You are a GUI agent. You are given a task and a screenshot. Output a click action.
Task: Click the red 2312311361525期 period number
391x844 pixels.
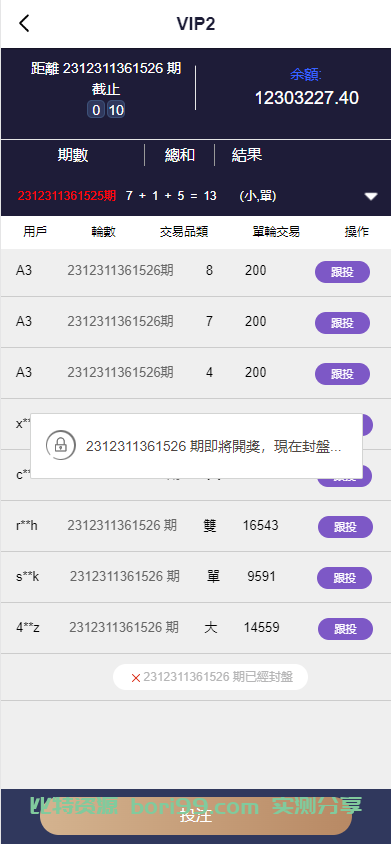[67, 196]
